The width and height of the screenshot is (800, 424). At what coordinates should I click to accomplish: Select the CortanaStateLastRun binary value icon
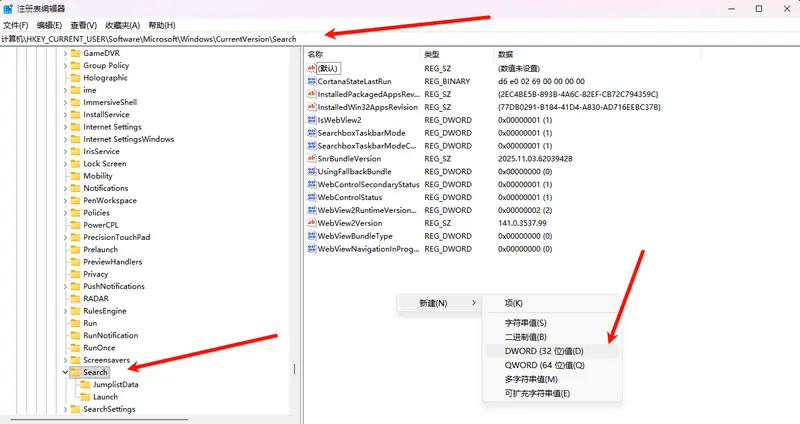pos(312,81)
